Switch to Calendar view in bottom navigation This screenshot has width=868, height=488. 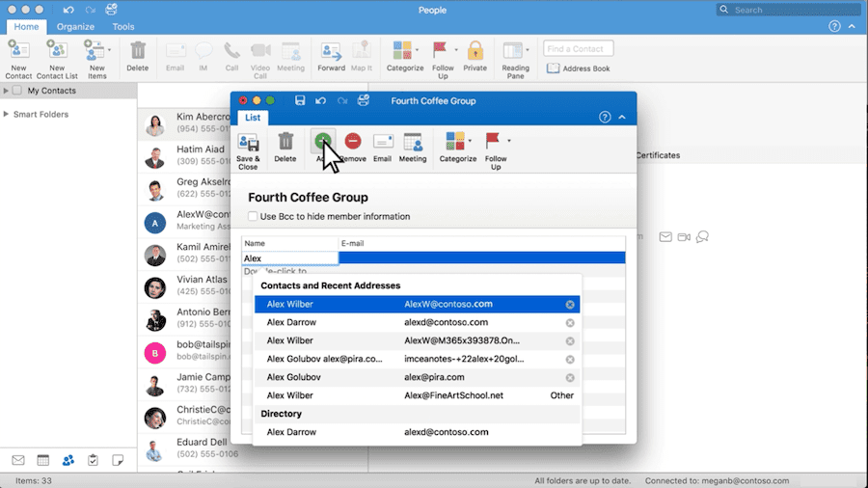pyautogui.click(x=43, y=460)
